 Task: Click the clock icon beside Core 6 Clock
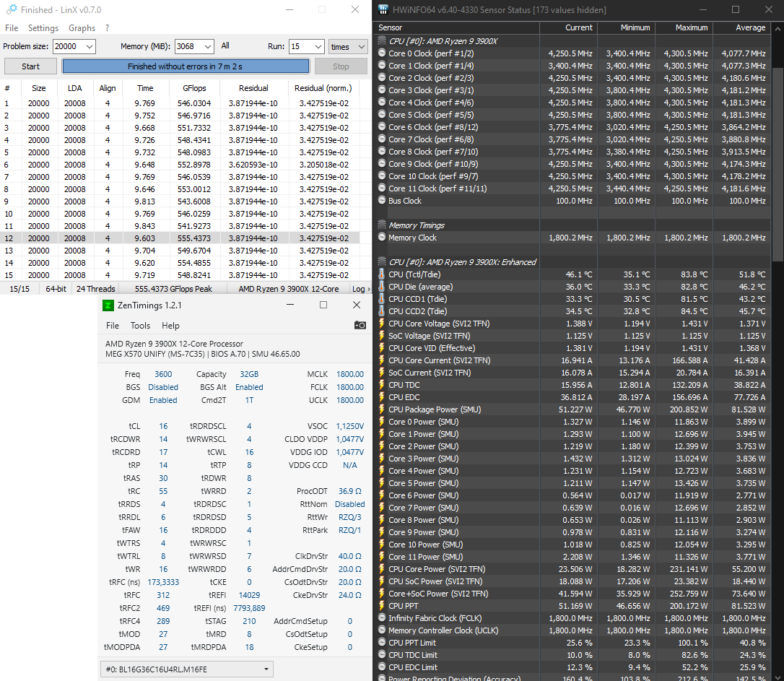382,127
